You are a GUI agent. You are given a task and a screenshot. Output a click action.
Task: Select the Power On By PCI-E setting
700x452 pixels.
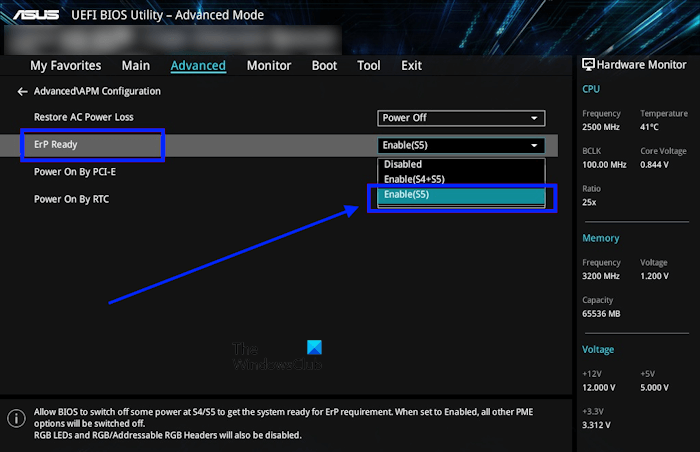click(75, 172)
